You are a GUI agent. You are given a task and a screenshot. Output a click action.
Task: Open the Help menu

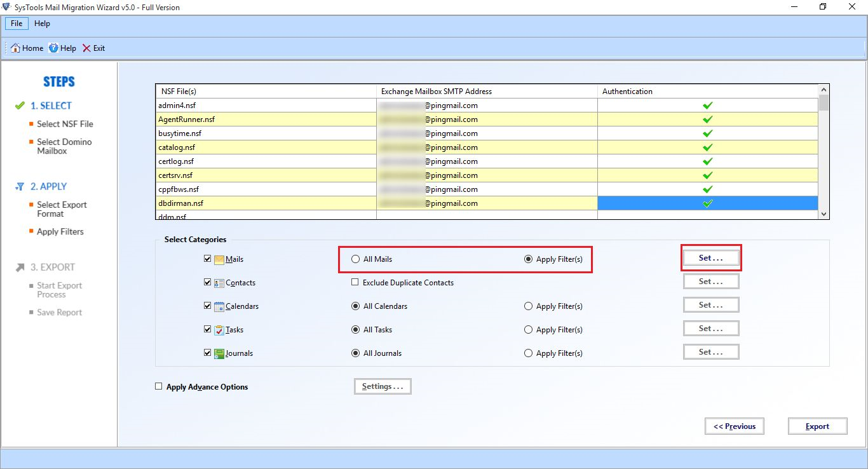42,24
